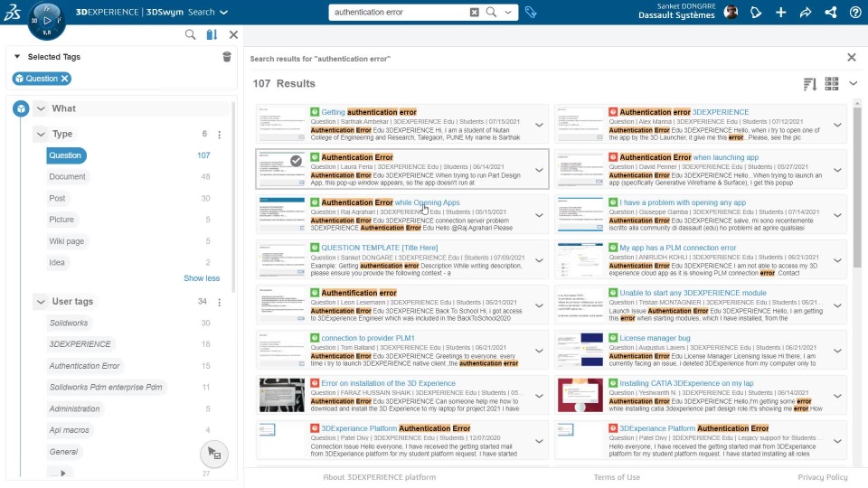Collapse the User tags group

(41, 302)
